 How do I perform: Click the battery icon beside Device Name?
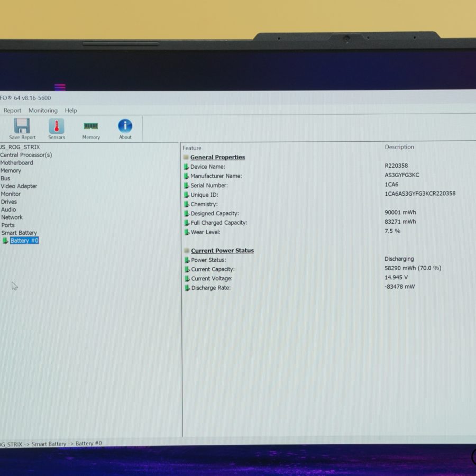(186, 167)
